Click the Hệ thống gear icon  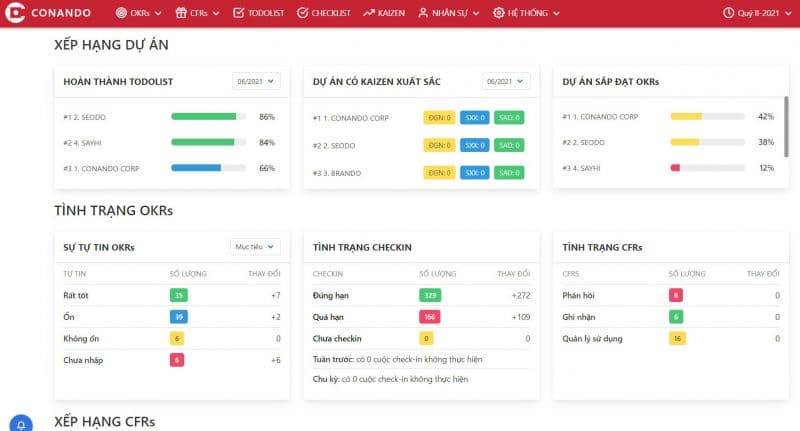[x=498, y=13]
